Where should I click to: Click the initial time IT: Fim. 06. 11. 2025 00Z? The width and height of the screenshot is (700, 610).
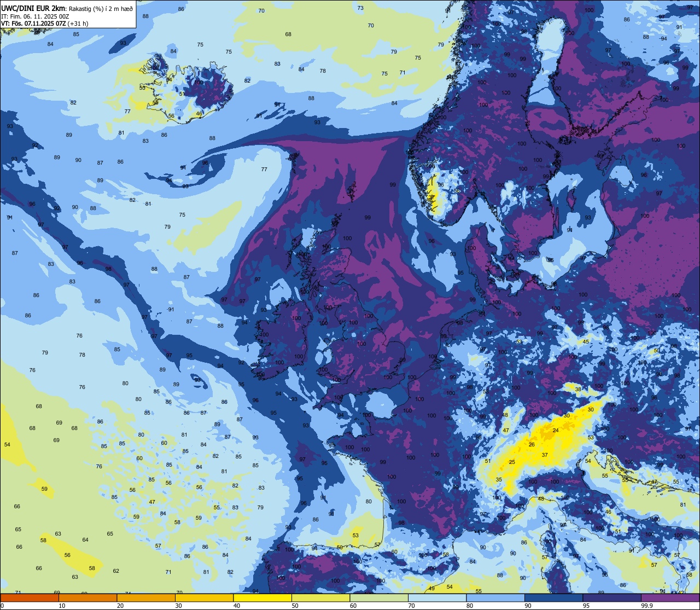(x=35, y=16)
